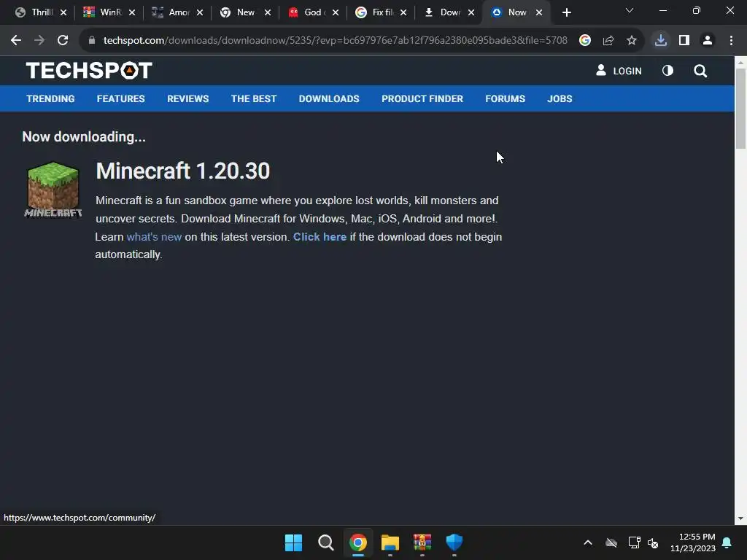Open Google icon in address bar
Viewport: 747px width, 560px height.
point(585,41)
